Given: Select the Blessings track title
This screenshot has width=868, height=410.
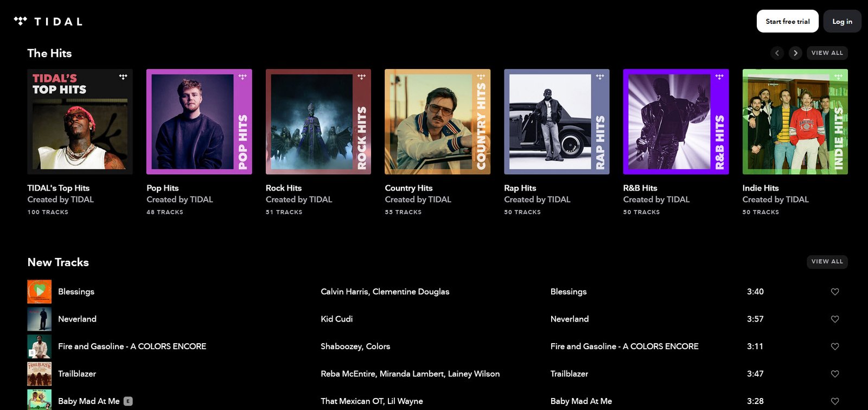Looking at the screenshot, I should pyautogui.click(x=76, y=292).
